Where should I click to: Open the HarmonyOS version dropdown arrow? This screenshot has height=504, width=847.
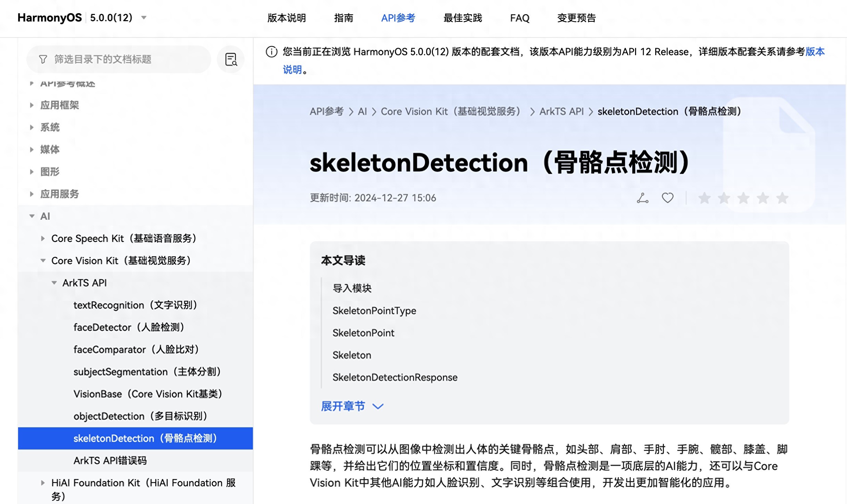click(144, 18)
